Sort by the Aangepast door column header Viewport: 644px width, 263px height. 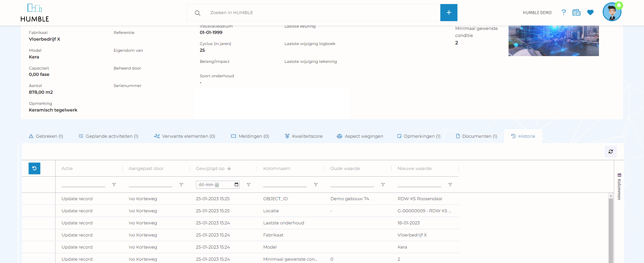coord(146,168)
